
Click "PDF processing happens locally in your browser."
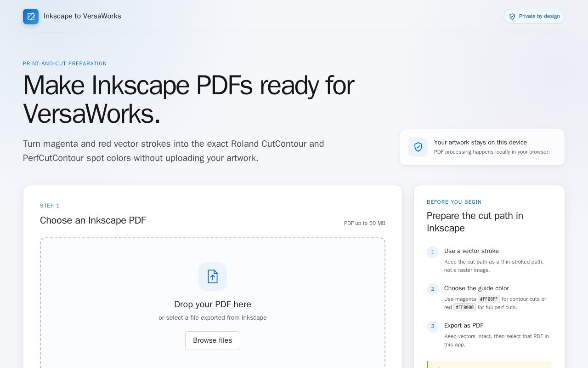pyautogui.click(x=492, y=152)
